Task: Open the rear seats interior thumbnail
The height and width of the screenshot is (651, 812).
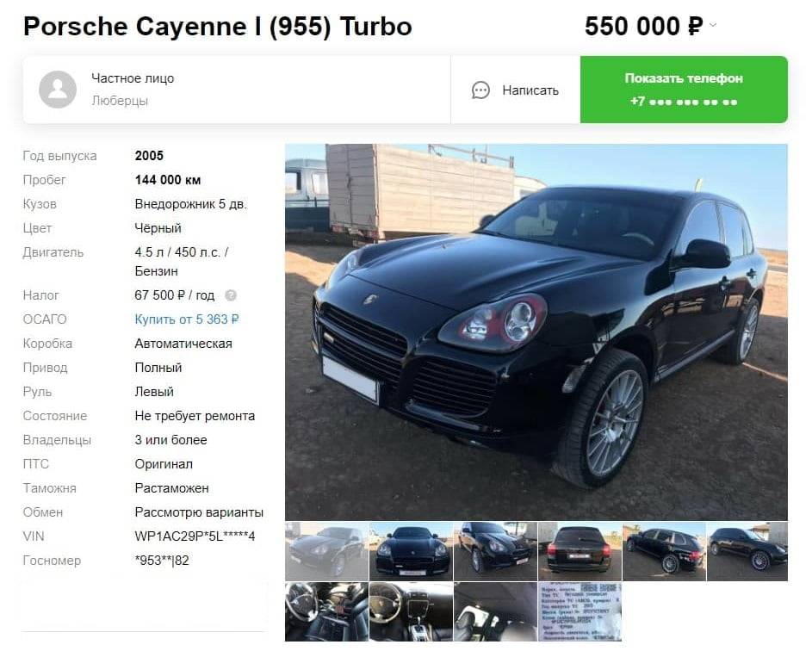Action: pyautogui.click(x=496, y=611)
